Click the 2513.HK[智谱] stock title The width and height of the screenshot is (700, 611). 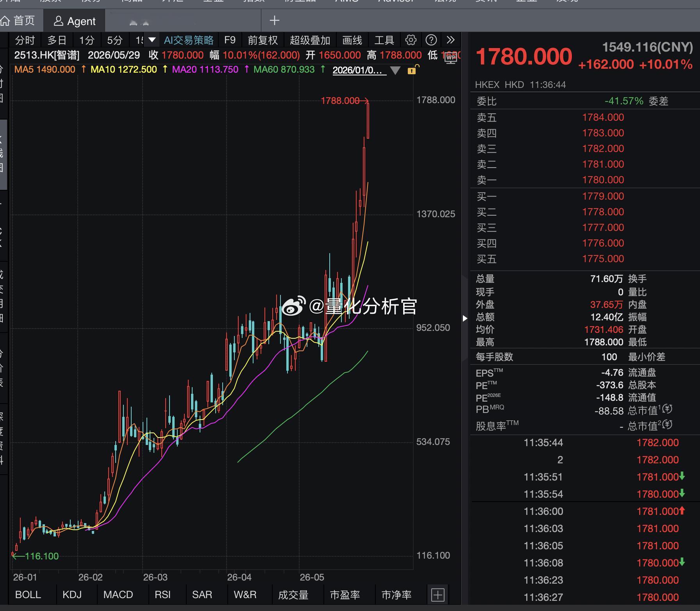pyautogui.click(x=46, y=55)
